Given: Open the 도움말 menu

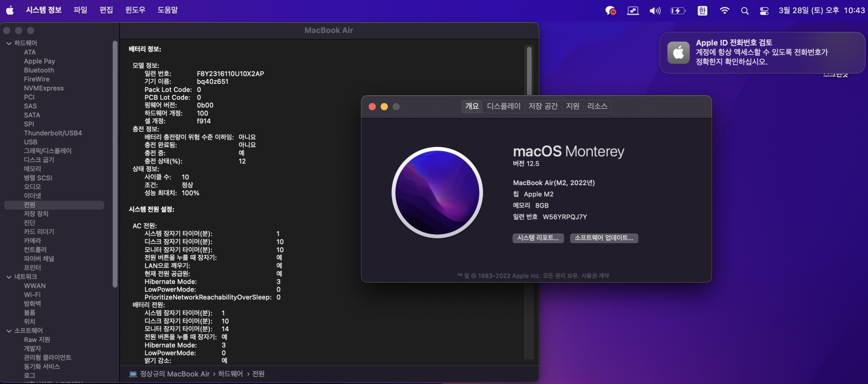Looking at the screenshot, I should [x=168, y=10].
